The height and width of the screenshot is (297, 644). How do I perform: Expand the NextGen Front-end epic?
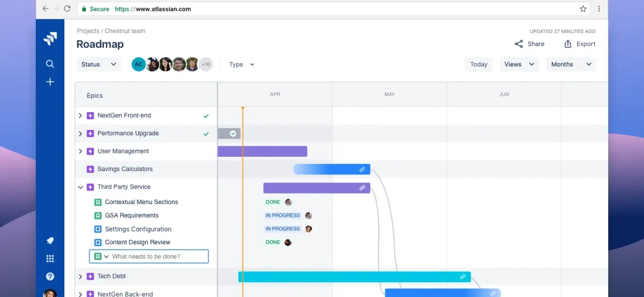click(80, 116)
